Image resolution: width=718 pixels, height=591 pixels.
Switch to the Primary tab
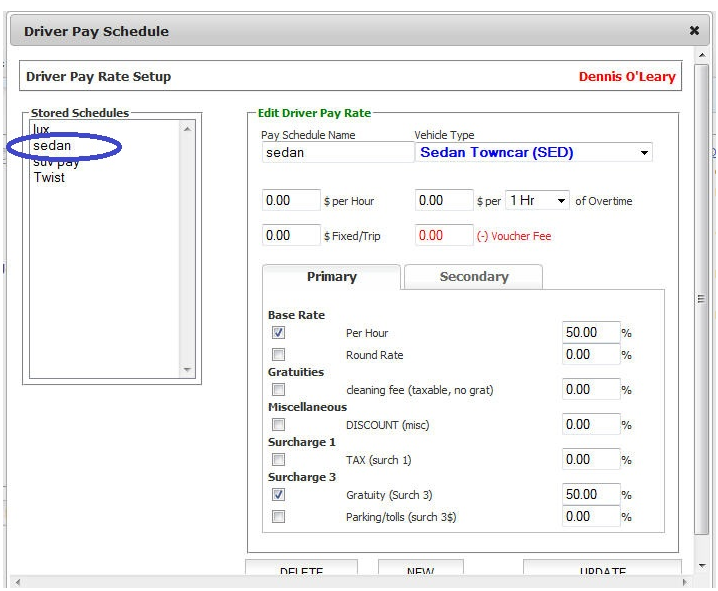331,277
